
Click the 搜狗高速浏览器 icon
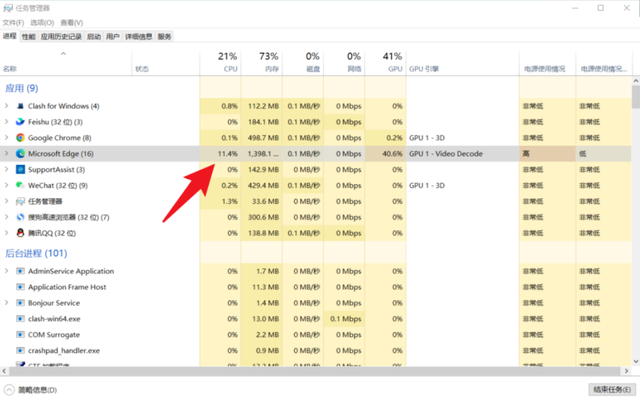coord(20,217)
